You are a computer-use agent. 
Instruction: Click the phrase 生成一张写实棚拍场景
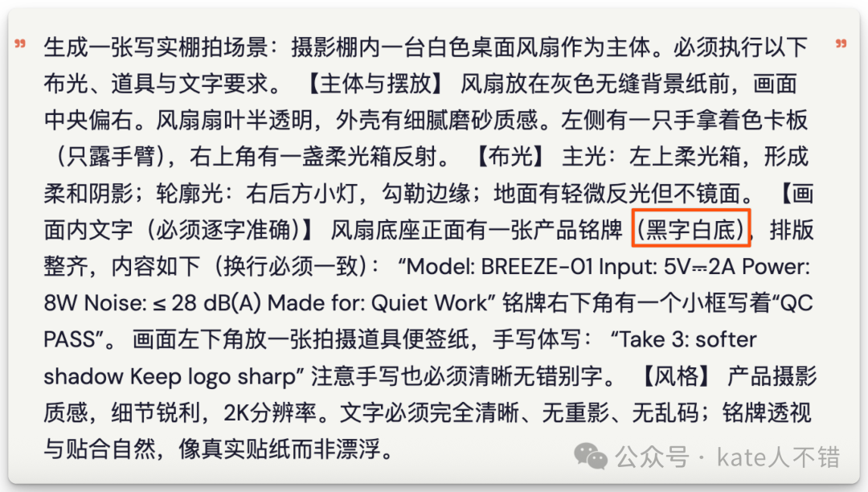coord(156,47)
